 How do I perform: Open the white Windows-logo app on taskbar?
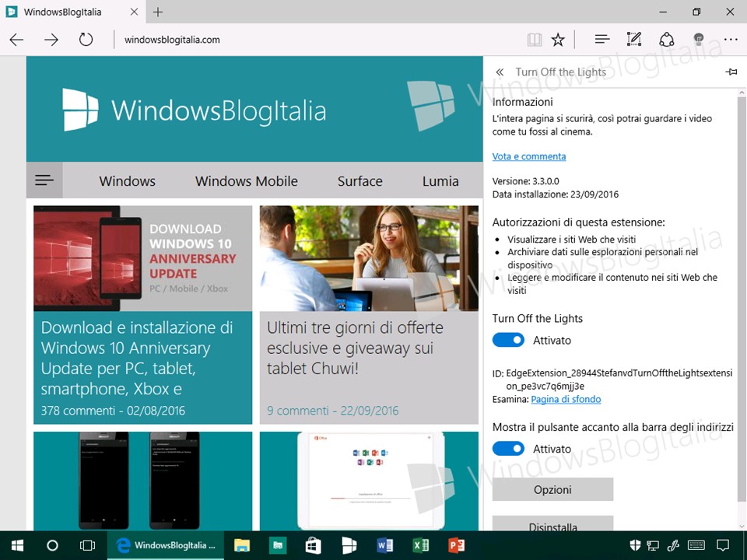[349, 545]
